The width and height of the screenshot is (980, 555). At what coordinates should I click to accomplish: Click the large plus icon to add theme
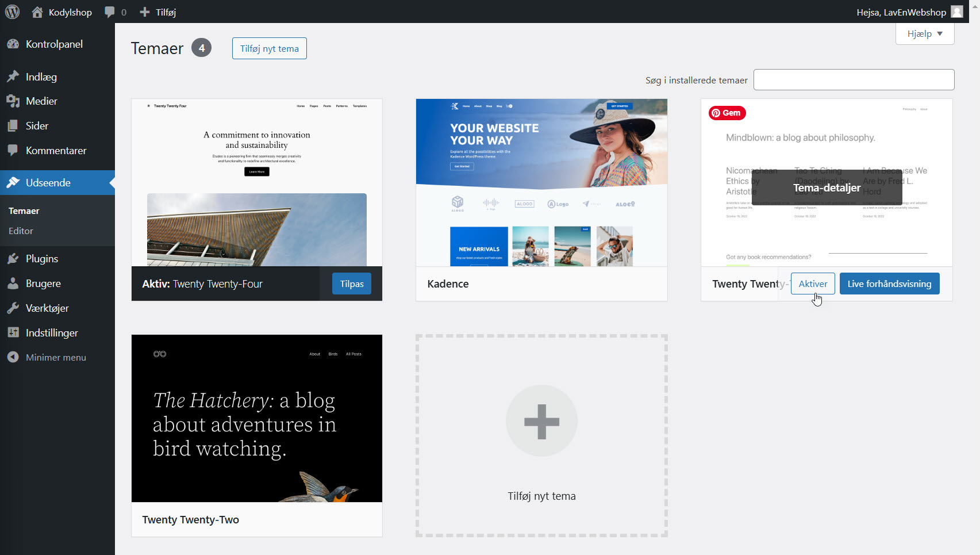point(541,421)
